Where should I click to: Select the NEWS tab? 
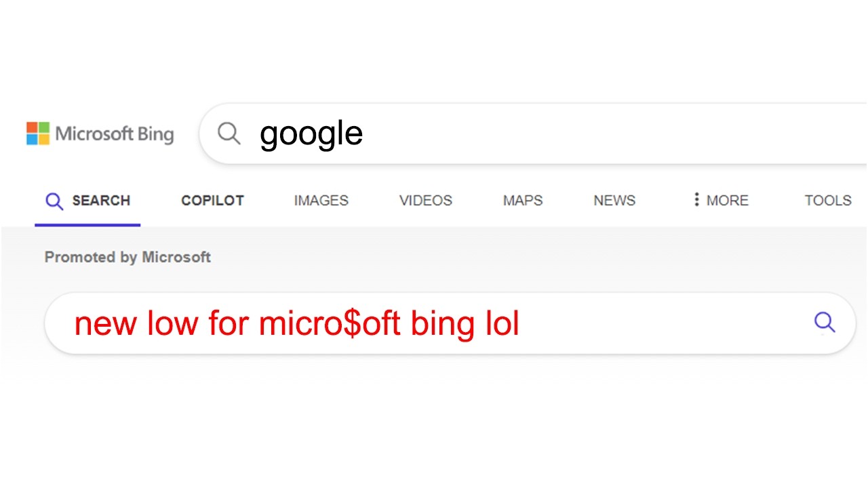[x=614, y=201]
